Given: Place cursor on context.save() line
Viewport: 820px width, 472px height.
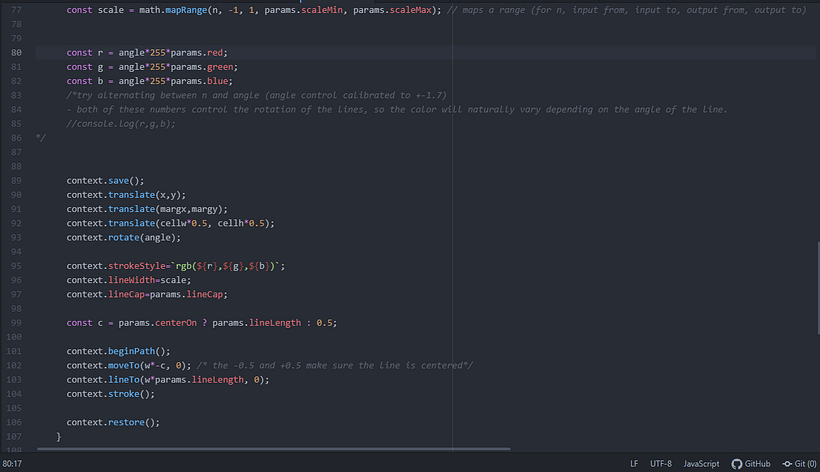Looking at the screenshot, I should coord(105,180).
